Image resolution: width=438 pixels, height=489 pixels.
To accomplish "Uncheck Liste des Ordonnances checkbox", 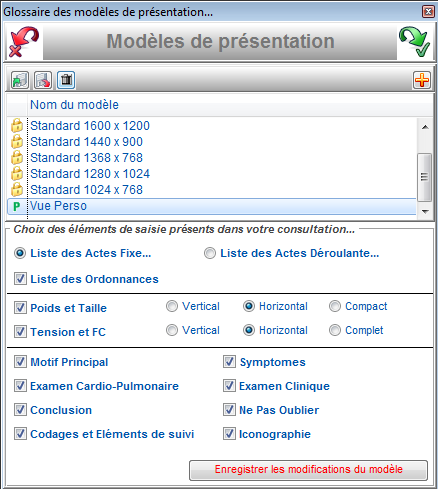I will coord(20,279).
